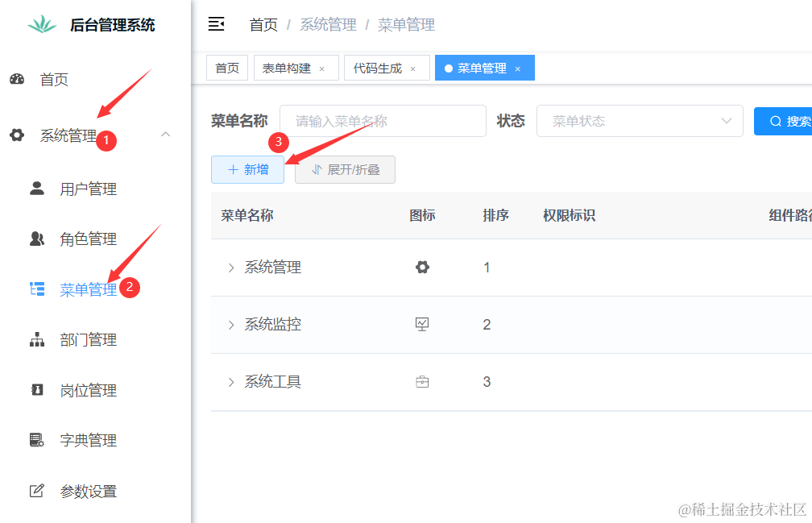Viewport: 812px width, 523px height.
Task: Expand the 系统工具 table row
Action: [x=231, y=382]
